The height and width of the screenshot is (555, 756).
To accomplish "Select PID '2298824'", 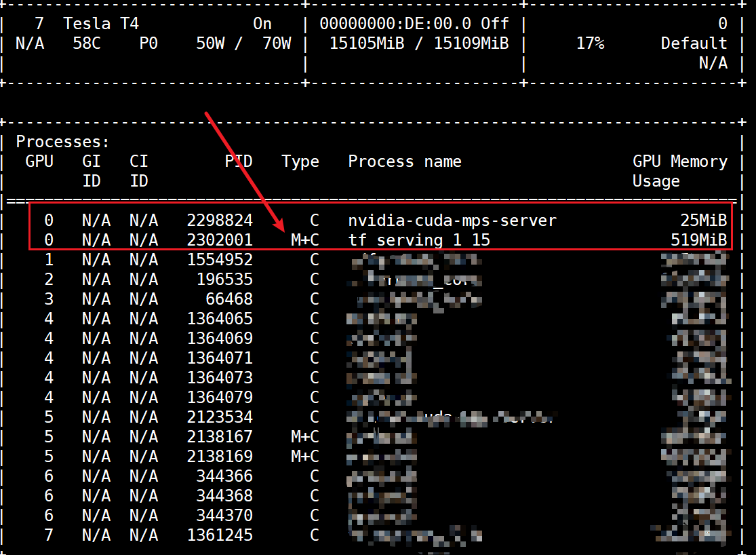I will 220,221.
